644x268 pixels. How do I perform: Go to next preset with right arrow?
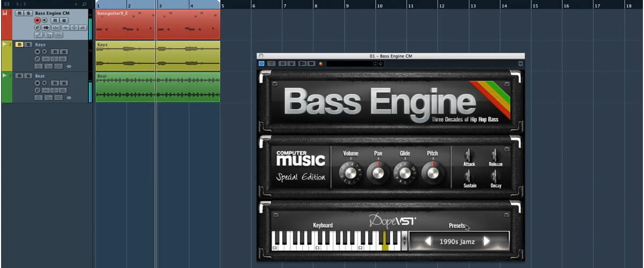click(x=487, y=241)
